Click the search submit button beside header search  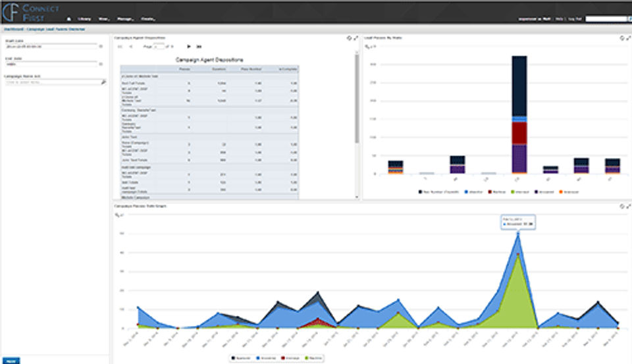tap(629, 19)
